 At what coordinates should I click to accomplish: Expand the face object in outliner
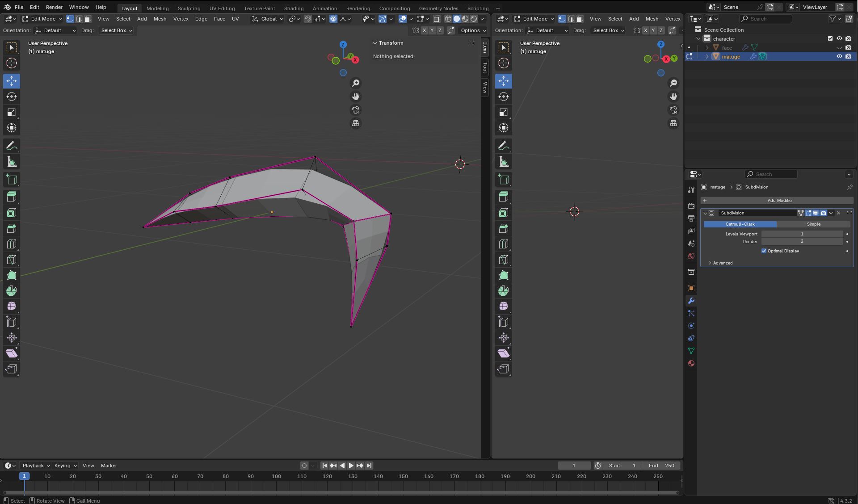point(707,48)
